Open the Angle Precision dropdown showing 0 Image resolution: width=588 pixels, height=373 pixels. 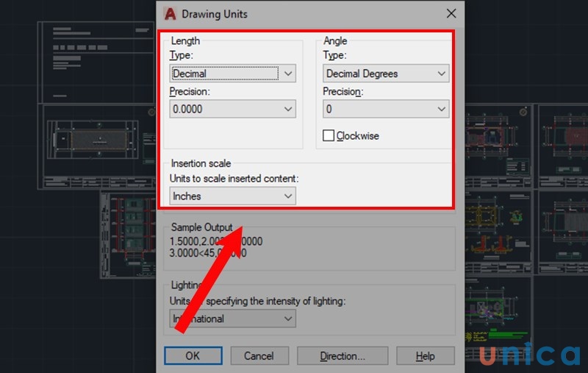386,109
